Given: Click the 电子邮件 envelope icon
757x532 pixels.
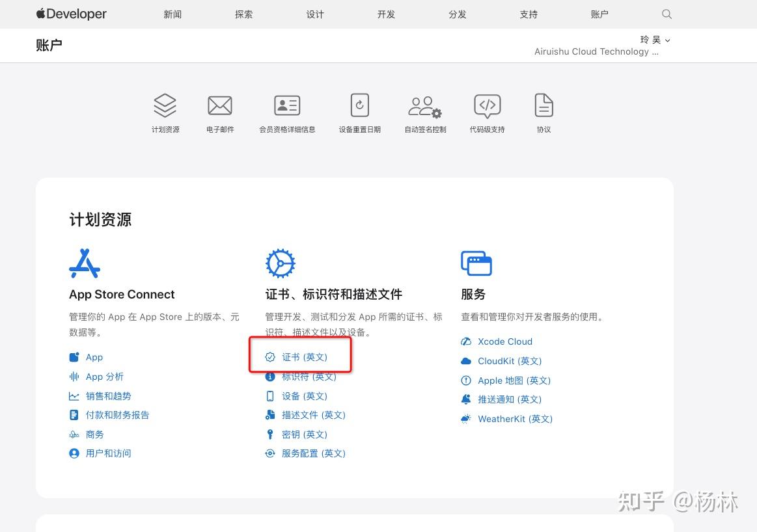Looking at the screenshot, I should tap(219, 105).
